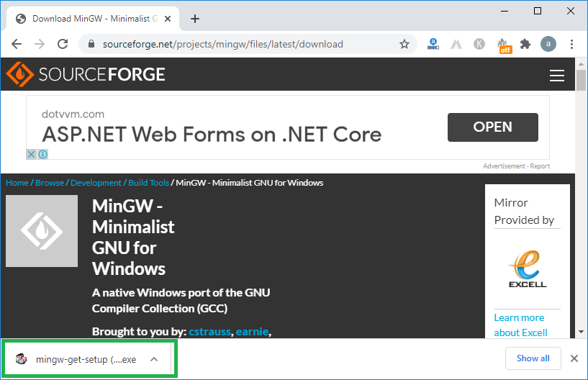Open the Extensions puzzle-piece menu
Viewport: 588px width, 380px height.
coord(525,45)
